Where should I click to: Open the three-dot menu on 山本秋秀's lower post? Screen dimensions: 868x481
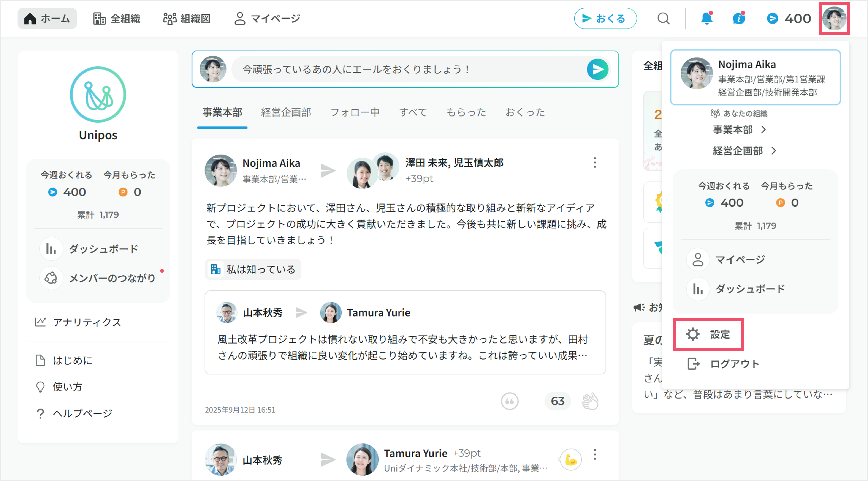tap(595, 454)
